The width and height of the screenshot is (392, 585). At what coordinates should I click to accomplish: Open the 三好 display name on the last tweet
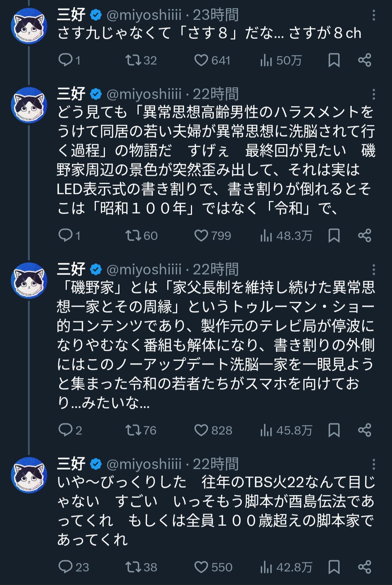coord(71,464)
